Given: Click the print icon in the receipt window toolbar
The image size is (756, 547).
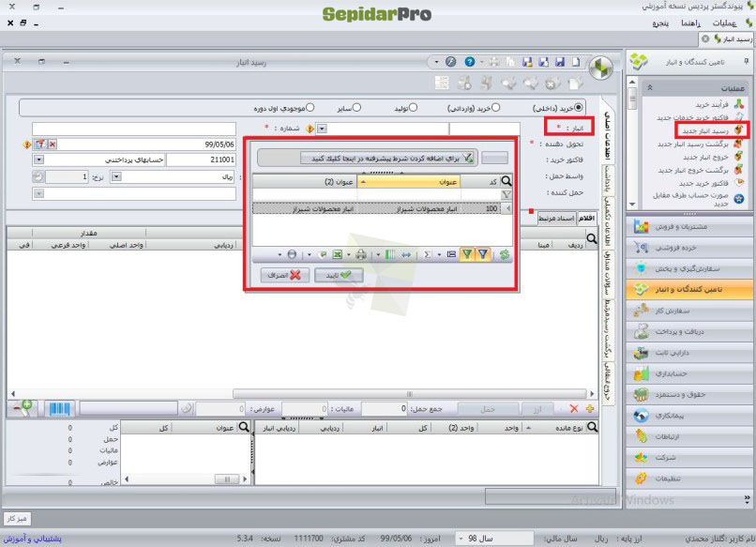Looking at the screenshot, I should point(494,62).
